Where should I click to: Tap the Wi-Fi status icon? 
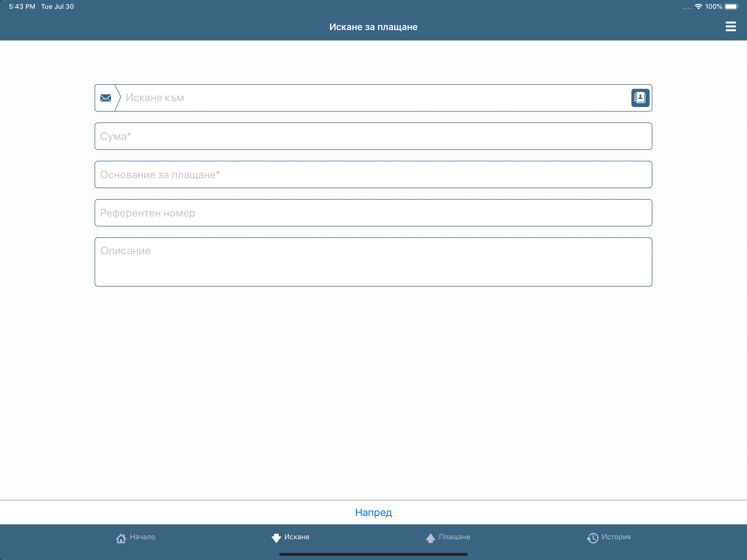pyautogui.click(x=698, y=6)
